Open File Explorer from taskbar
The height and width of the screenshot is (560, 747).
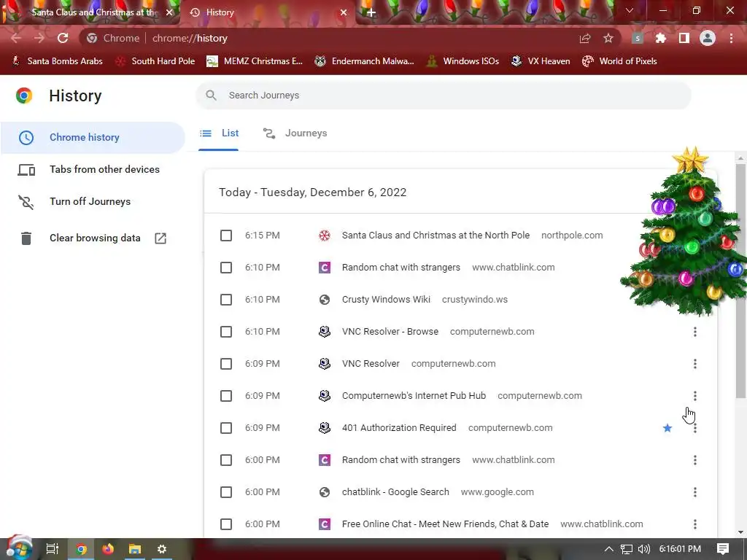(x=135, y=549)
